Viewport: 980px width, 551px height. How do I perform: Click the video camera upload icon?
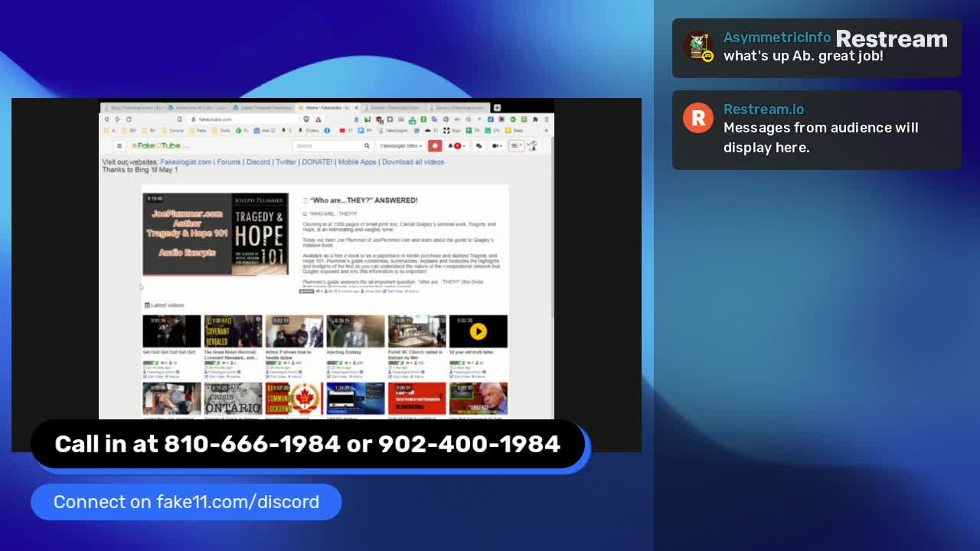click(x=495, y=145)
